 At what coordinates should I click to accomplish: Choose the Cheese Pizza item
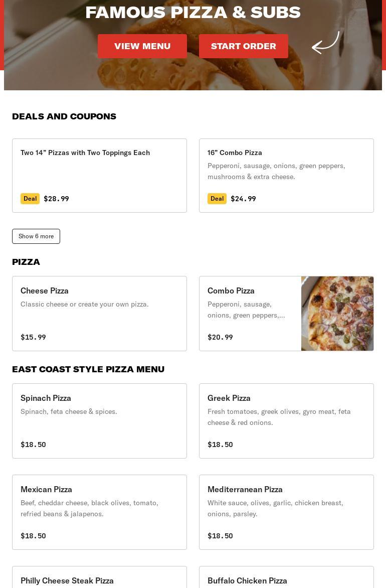pyautogui.click(x=99, y=314)
